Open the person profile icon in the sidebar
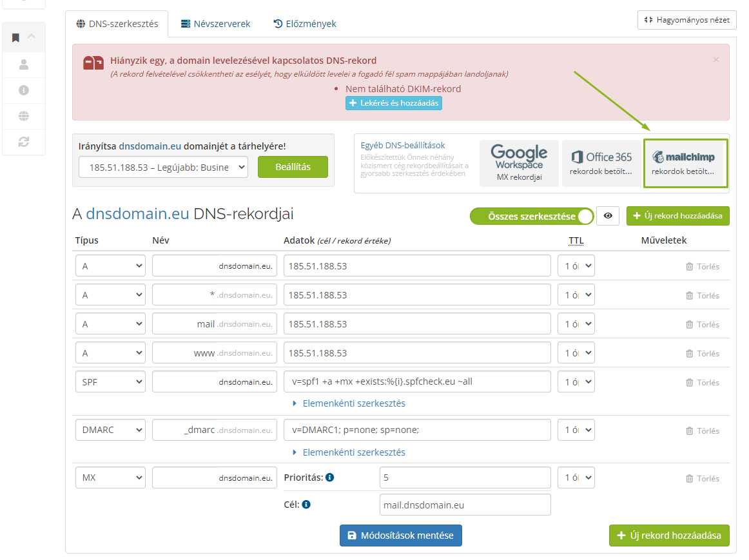This screenshot has width=749, height=560. click(x=24, y=64)
